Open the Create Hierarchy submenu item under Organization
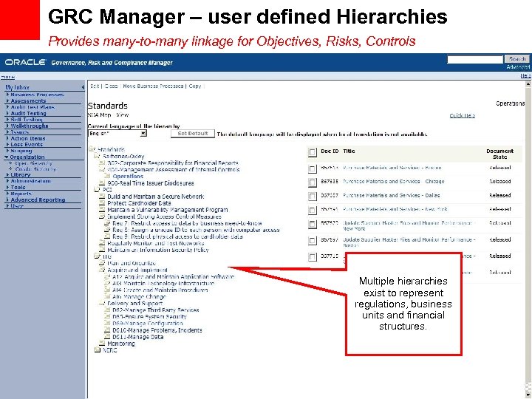 point(35,169)
